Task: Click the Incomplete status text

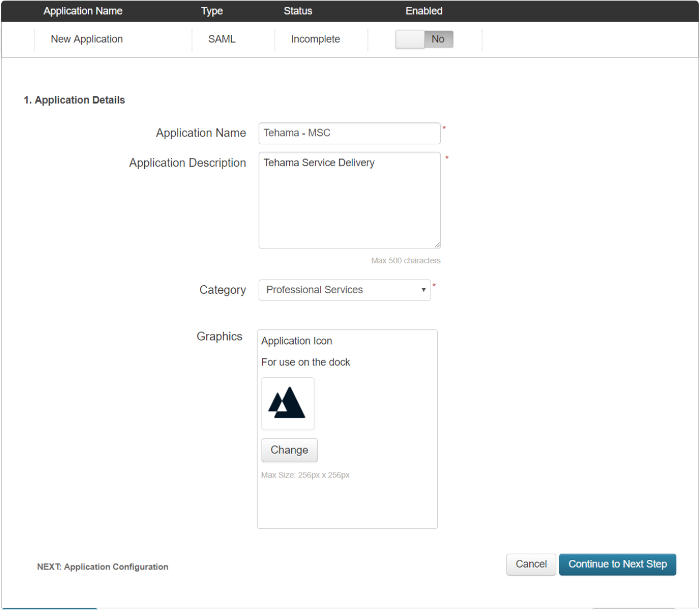Action: tap(315, 39)
